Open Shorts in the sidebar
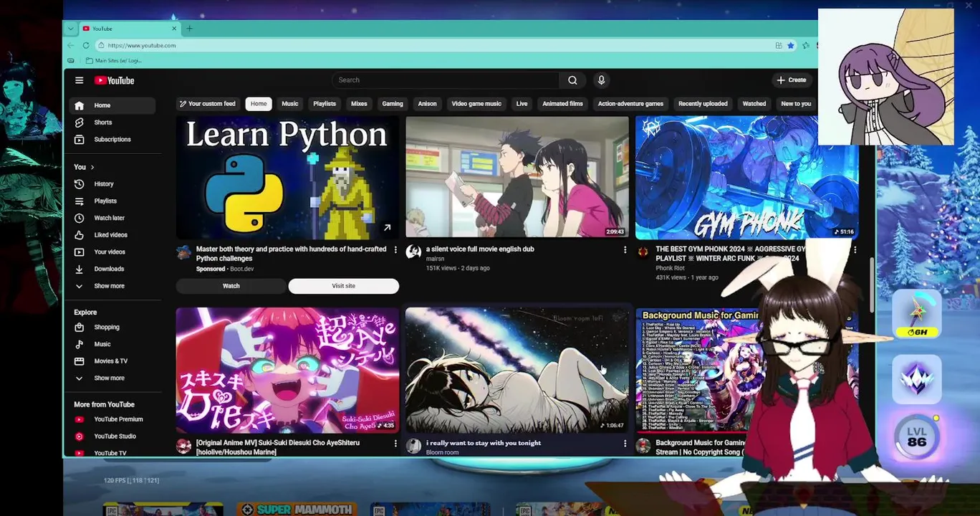Viewport: 980px width, 516px height. point(113,123)
